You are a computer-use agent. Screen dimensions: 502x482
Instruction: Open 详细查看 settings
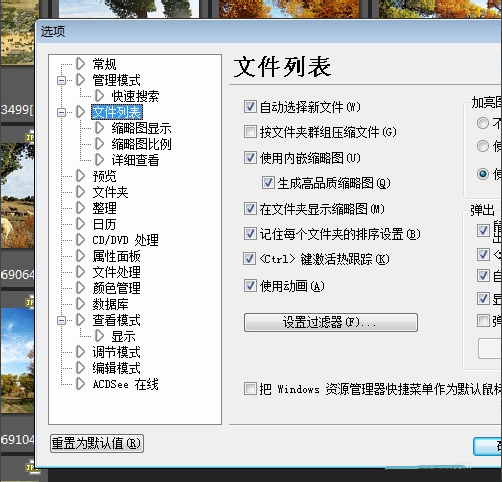tap(135, 160)
